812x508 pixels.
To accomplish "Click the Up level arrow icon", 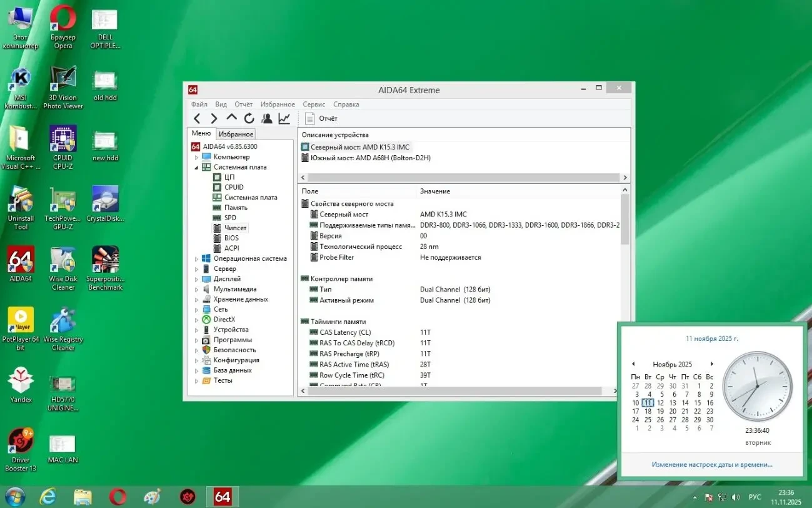I will (231, 118).
